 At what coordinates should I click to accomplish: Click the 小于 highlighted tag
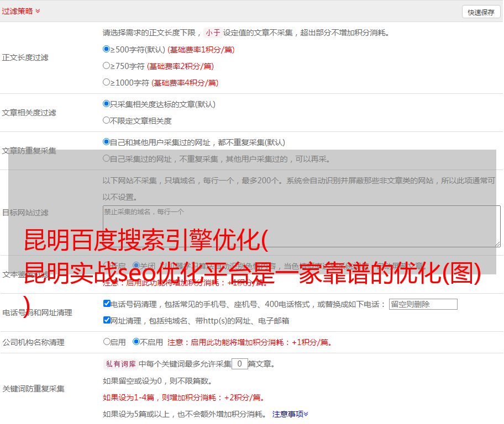(213, 33)
